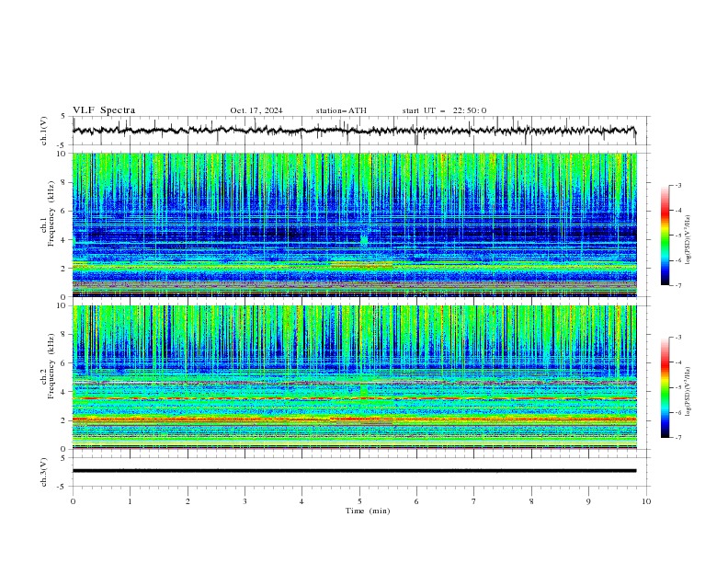Click the ch.3 flat black waveform trace

[x=354, y=471]
